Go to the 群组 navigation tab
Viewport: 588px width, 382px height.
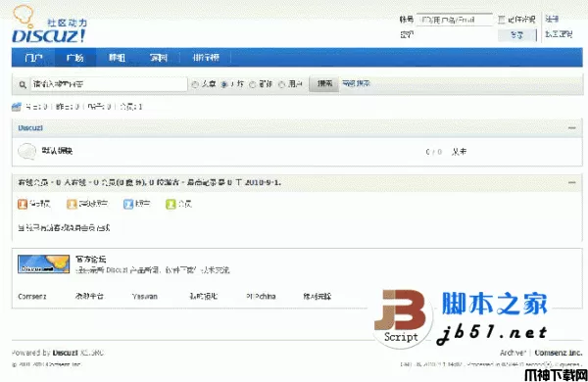click(x=117, y=58)
